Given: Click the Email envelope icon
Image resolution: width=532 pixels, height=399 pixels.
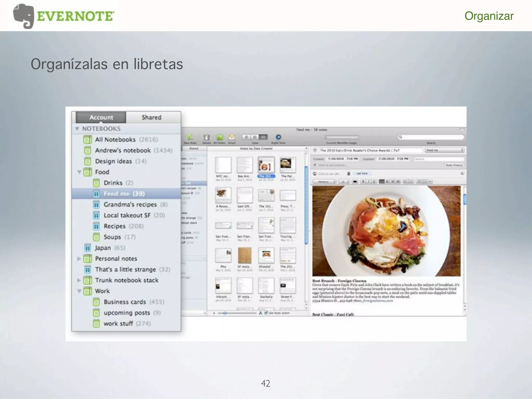Looking at the screenshot, I should point(232,137).
